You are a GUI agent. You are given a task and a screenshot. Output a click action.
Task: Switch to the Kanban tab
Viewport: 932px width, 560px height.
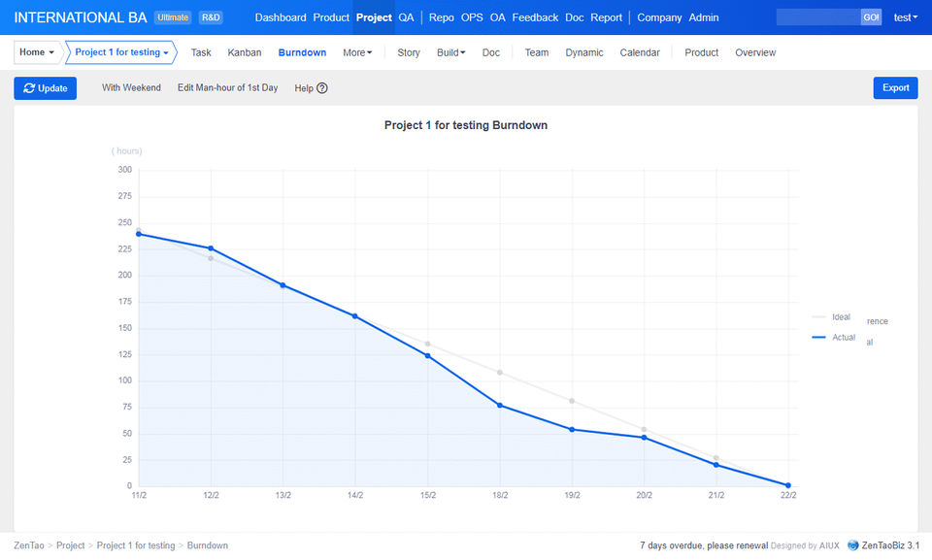(x=245, y=52)
